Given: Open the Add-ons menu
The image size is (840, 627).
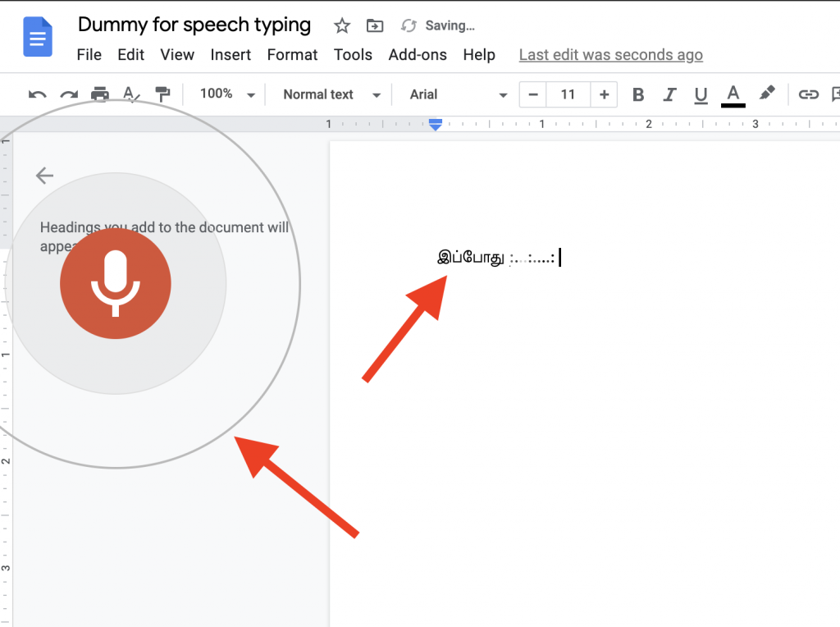Looking at the screenshot, I should click(418, 55).
